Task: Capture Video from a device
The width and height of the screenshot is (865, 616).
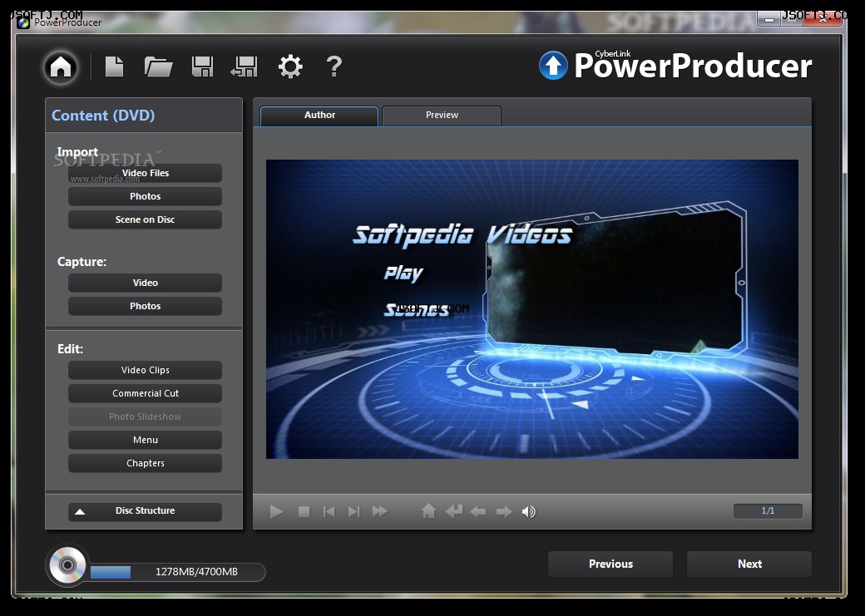Action: pyautogui.click(x=145, y=283)
